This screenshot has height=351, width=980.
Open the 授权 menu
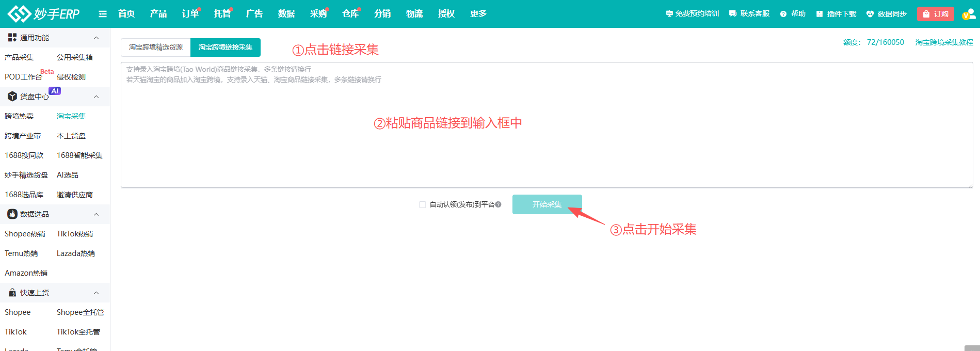446,14
